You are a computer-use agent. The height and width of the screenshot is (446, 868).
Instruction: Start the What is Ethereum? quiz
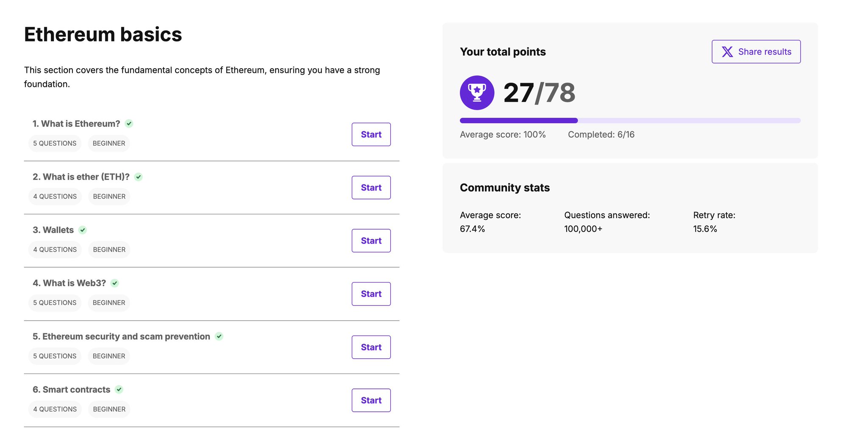pyautogui.click(x=371, y=134)
